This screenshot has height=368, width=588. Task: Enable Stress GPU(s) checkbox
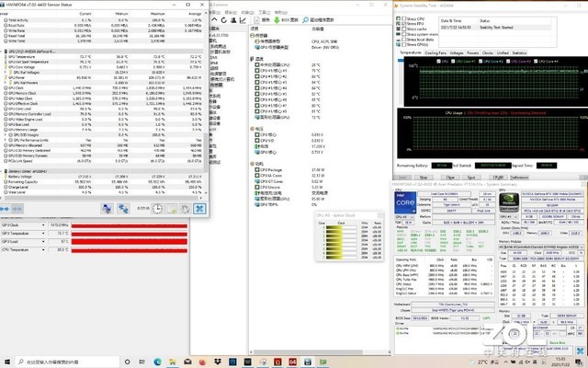click(x=402, y=45)
